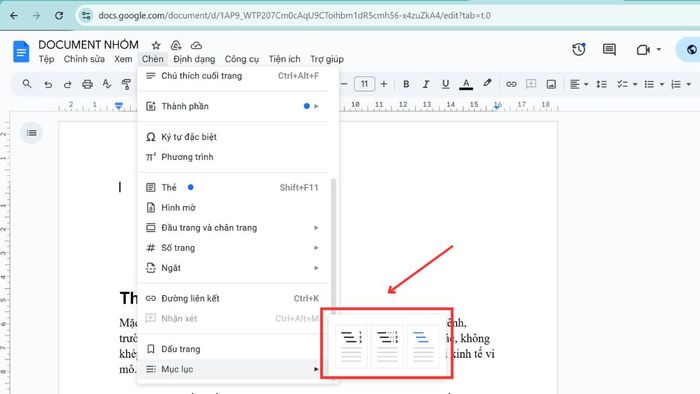Open the checklist options dropdown arrow
The height and width of the screenshot is (394, 700).
[x=635, y=84]
